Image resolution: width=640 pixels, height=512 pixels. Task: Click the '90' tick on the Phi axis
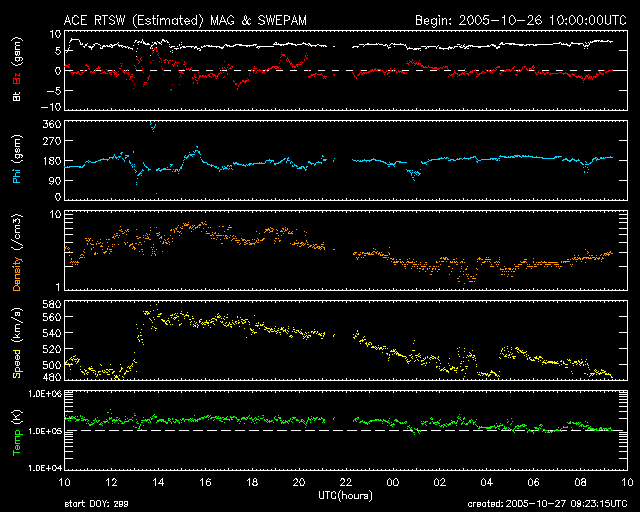54,180
